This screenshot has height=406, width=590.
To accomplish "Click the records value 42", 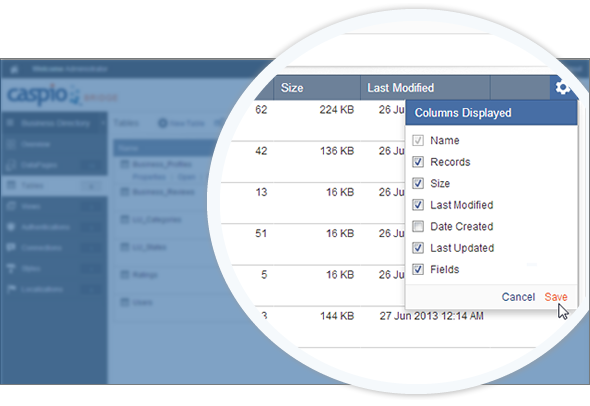I will (x=261, y=151).
